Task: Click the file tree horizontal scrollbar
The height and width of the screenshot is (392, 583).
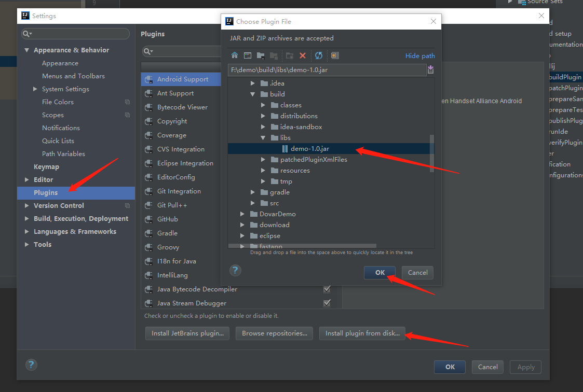Action: click(x=302, y=246)
